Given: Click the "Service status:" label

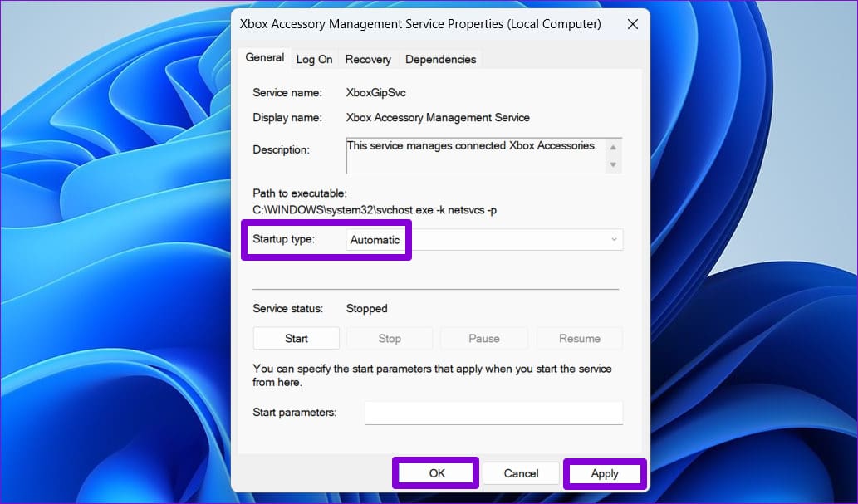Looking at the screenshot, I should (x=288, y=309).
